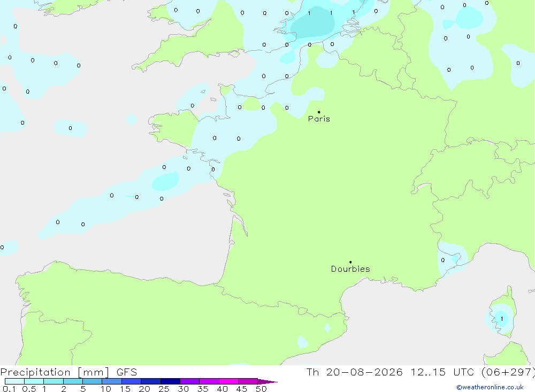Click the '0.5' legend scale label
Image resolution: width=535 pixels, height=392 pixels.
point(29,389)
